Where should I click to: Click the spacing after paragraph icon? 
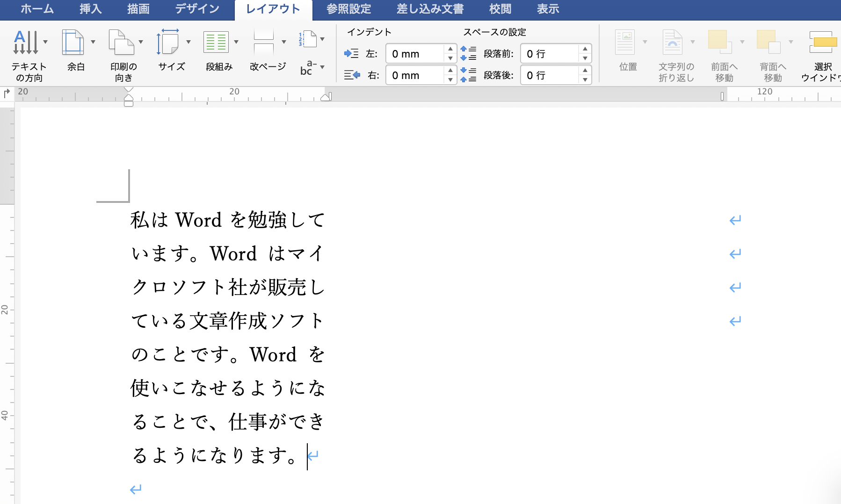468,75
